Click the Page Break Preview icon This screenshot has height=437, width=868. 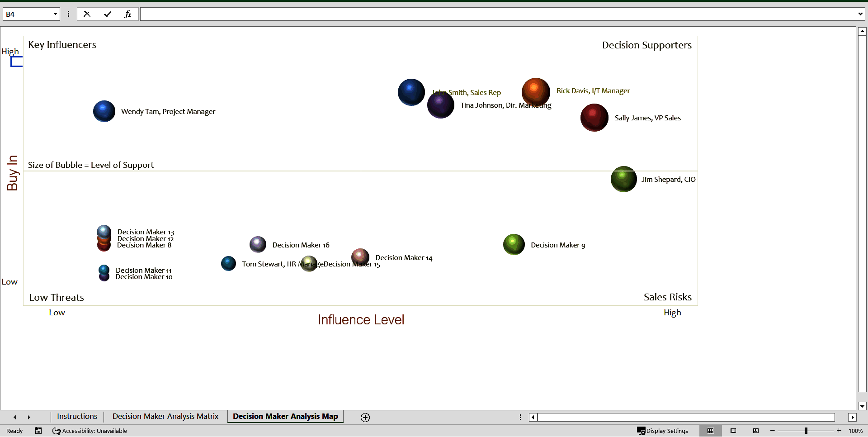tap(756, 431)
